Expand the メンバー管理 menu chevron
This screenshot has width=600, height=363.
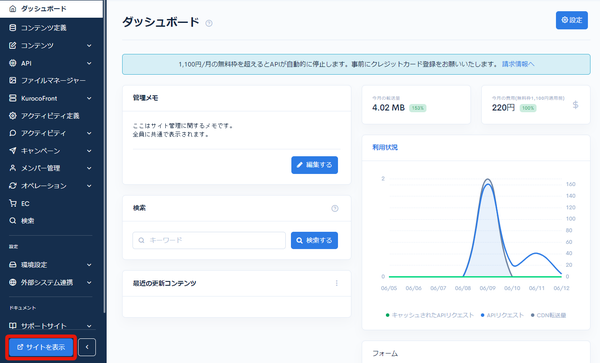[89, 168]
